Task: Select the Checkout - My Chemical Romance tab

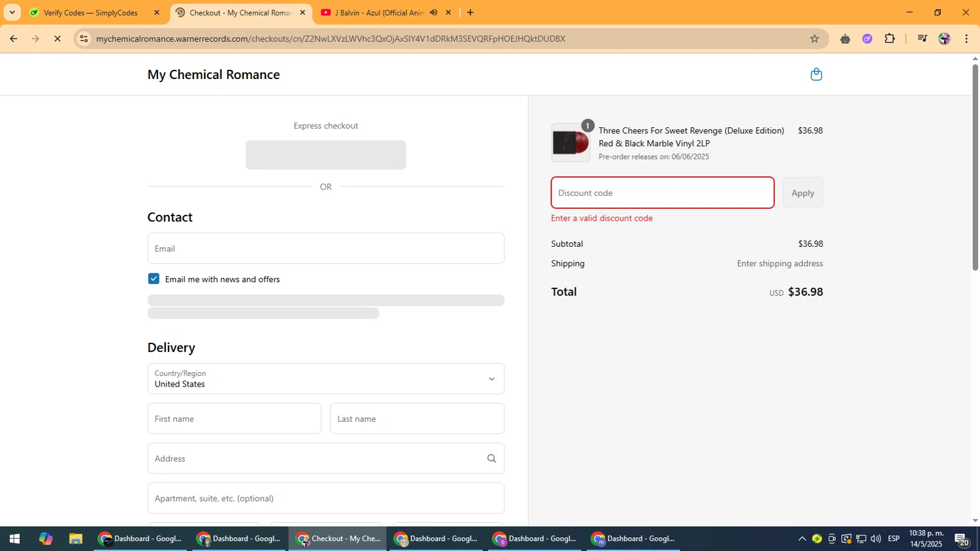Action: (x=240, y=12)
